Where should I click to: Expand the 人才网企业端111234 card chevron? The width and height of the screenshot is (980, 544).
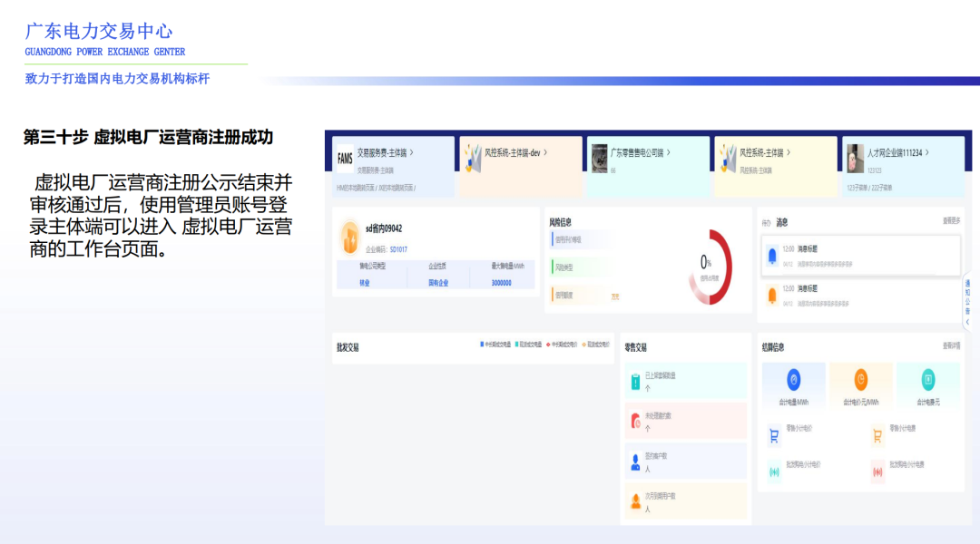coord(928,153)
